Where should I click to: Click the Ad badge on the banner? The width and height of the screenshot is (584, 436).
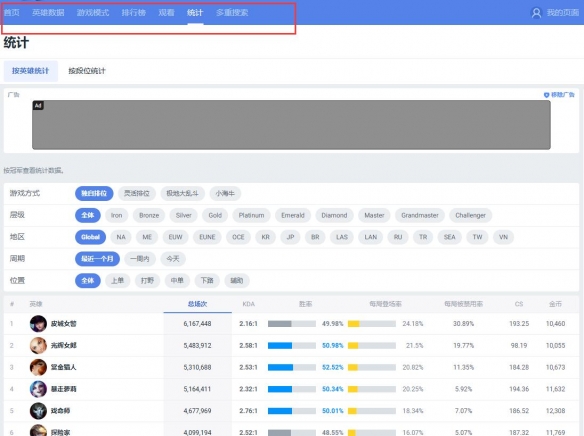click(x=38, y=105)
